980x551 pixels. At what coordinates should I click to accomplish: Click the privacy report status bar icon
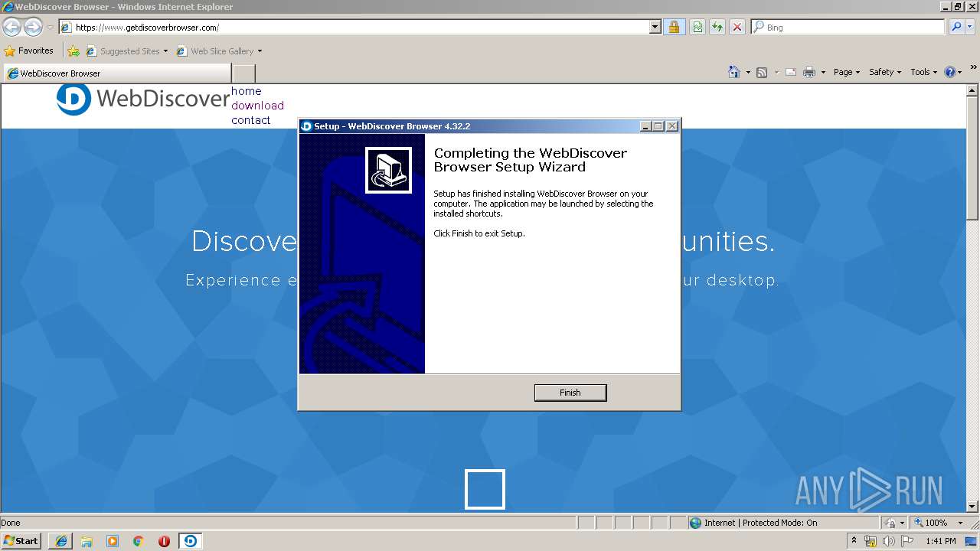892,523
